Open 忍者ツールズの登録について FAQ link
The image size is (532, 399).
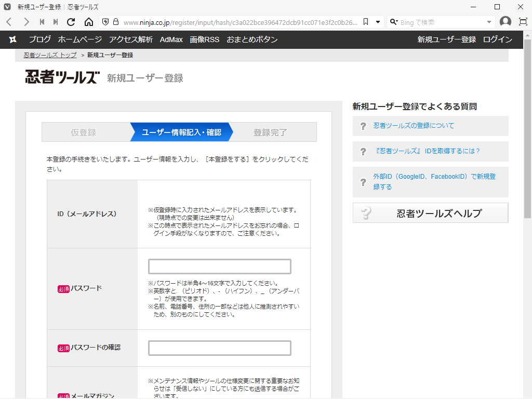[x=414, y=126]
